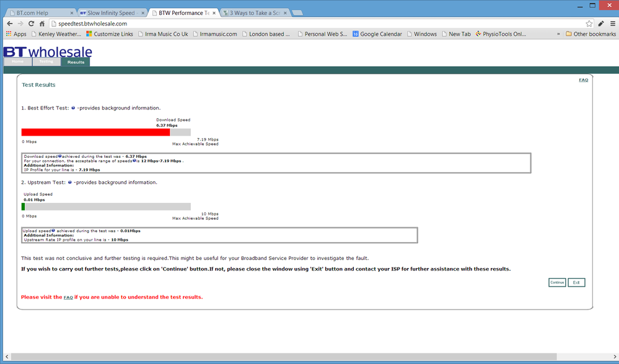619x364 pixels.
Task: Open the FAQ link at top right
Action: click(584, 80)
